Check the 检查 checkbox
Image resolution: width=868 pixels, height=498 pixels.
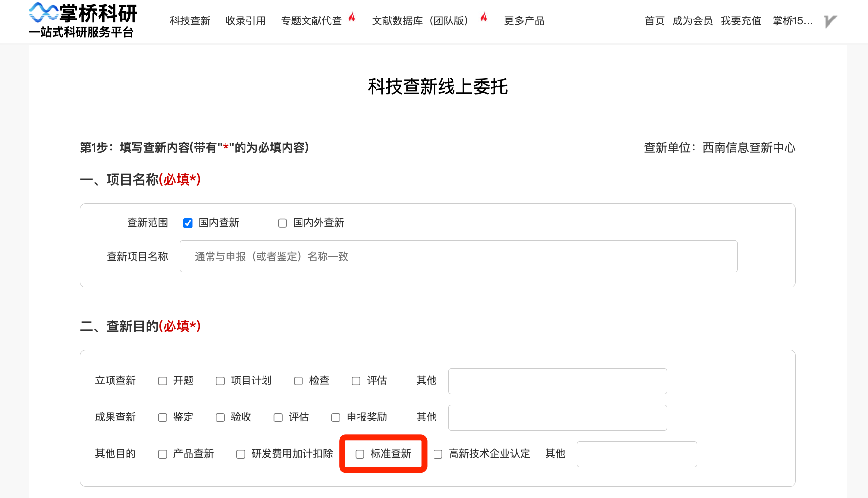[x=299, y=381]
